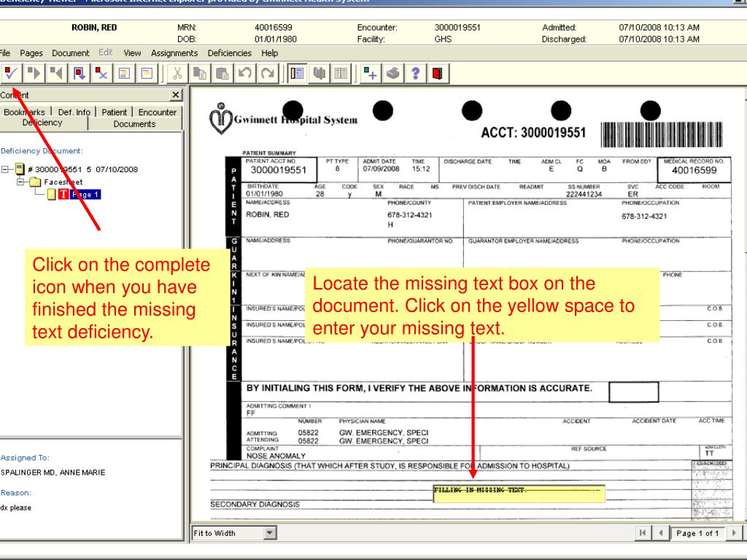Click the Copy toolbar icon
This screenshot has height=560, width=747.
(x=200, y=74)
